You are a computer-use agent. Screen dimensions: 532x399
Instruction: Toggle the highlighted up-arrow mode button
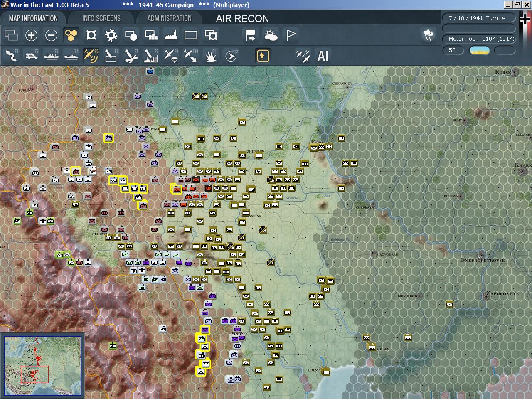point(263,56)
